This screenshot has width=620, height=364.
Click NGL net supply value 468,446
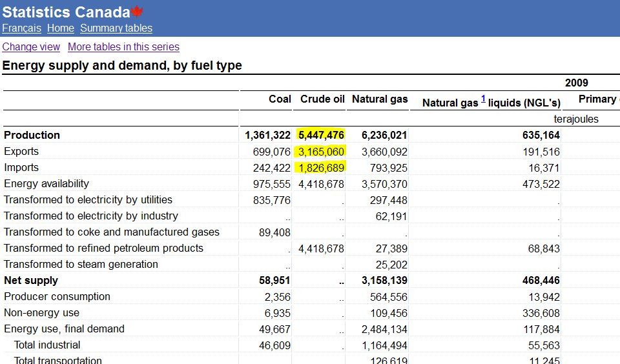coord(541,281)
